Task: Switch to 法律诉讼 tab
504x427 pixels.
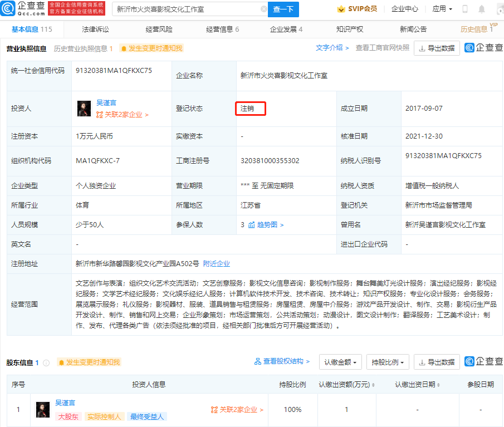Action: click(95, 30)
